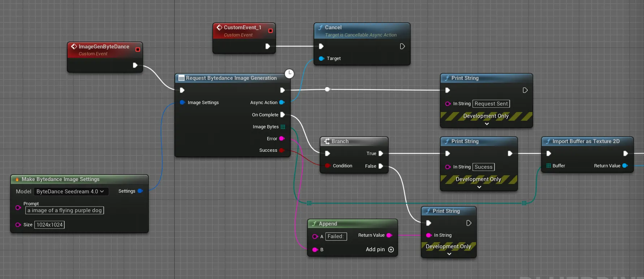Select the Cancel node title

click(333, 27)
